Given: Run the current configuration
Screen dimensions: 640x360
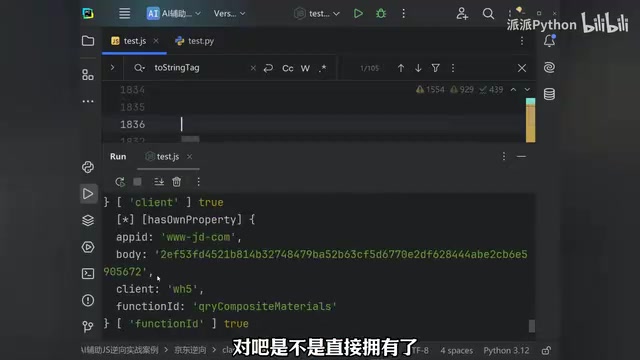Looking at the screenshot, I should [358, 13].
